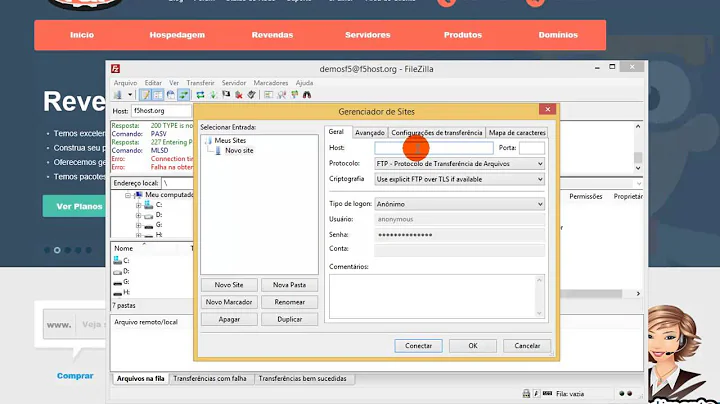Click the Comentários text area
This screenshot has height=404, width=720.
437,297
